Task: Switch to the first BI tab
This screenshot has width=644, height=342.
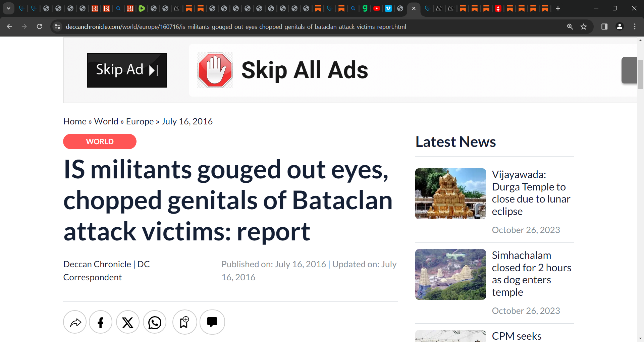Action: click(95, 8)
